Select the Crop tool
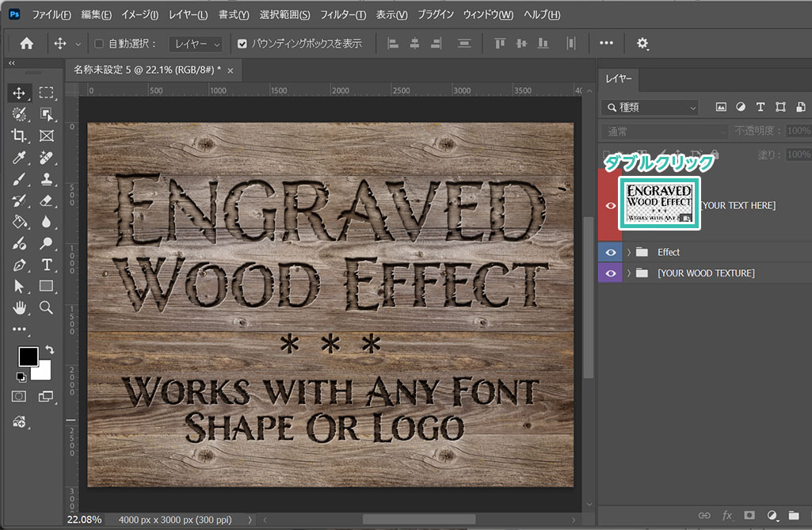 pos(19,135)
